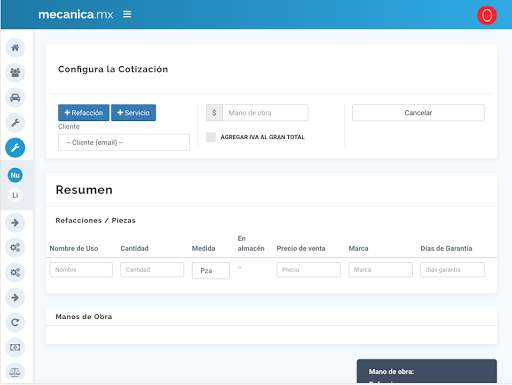Focus the Precio input field

pyautogui.click(x=309, y=270)
